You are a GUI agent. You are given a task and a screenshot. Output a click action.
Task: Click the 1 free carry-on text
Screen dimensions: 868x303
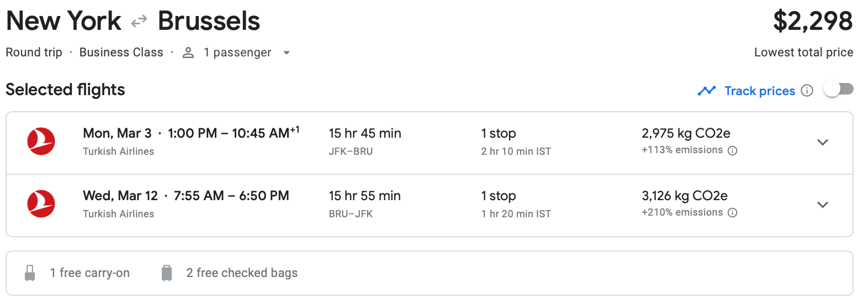tap(89, 273)
